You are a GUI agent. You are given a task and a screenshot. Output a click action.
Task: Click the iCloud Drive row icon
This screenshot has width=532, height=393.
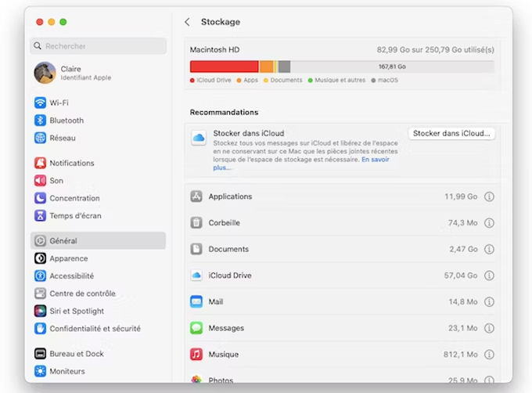coord(196,276)
